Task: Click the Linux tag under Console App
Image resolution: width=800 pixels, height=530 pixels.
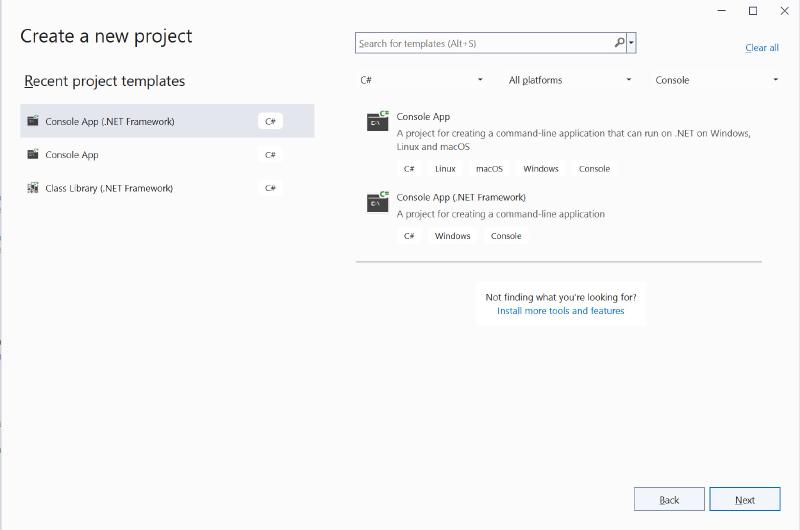Action: (445, 169)
